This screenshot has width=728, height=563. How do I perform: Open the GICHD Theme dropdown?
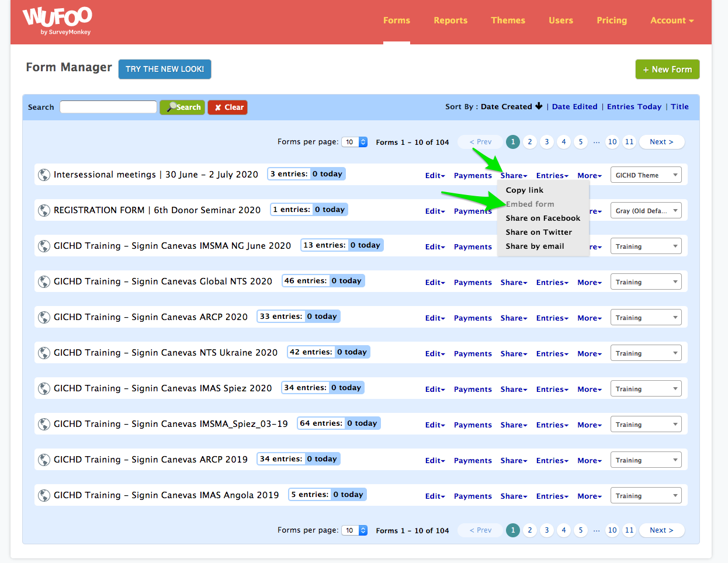(646, 175)
